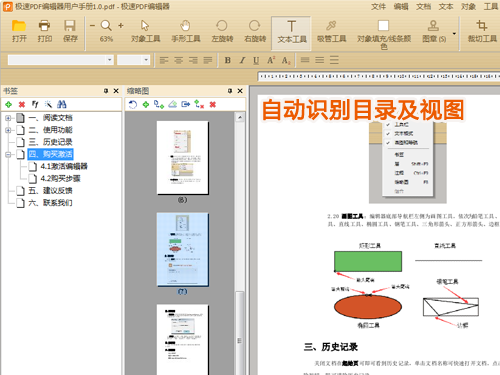The image size is (500, 375).
Task: Select the 图章 stamp tool
Action: (434, 31)
